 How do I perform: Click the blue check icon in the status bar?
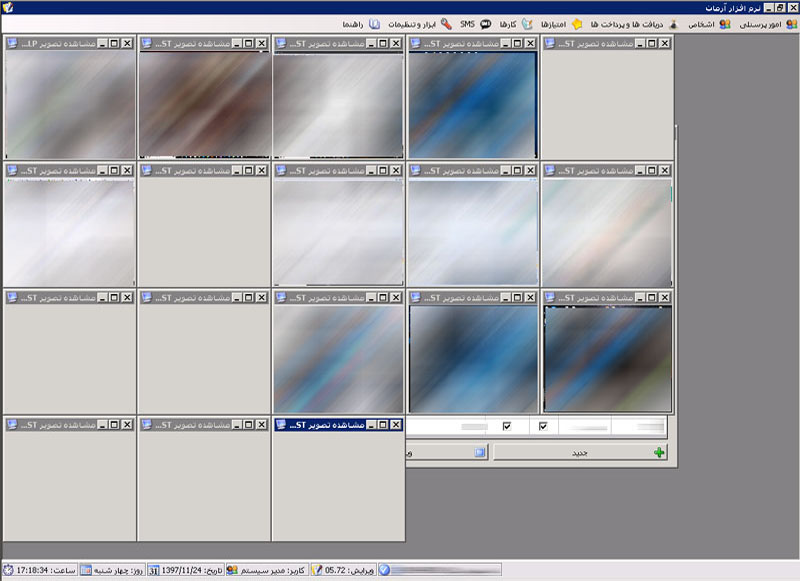click(x=384, y=570)
